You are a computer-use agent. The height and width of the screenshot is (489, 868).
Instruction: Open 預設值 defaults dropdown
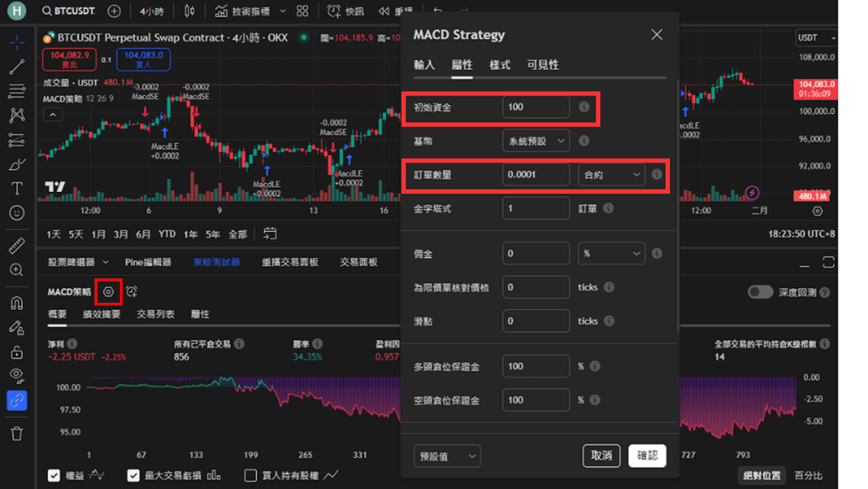447,456
